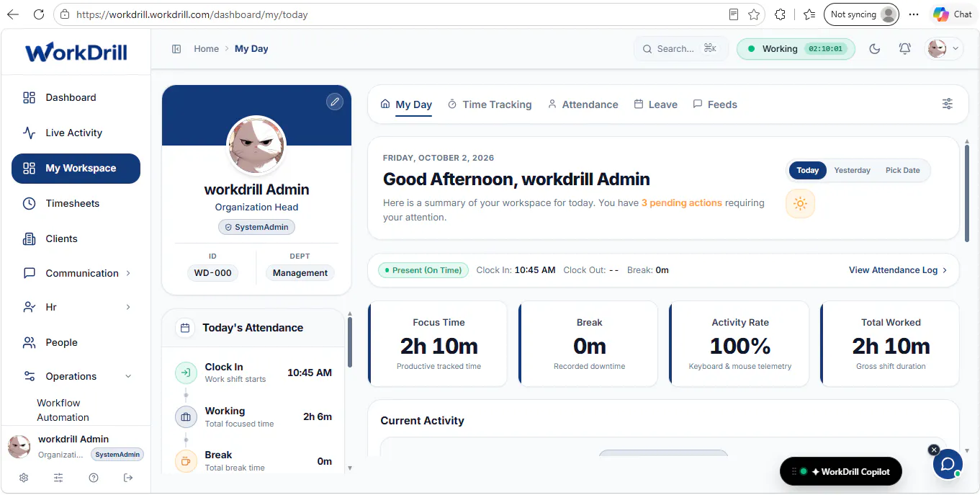Click the Search field in header
The image size is (980, 495).
[x=681, y=49]
